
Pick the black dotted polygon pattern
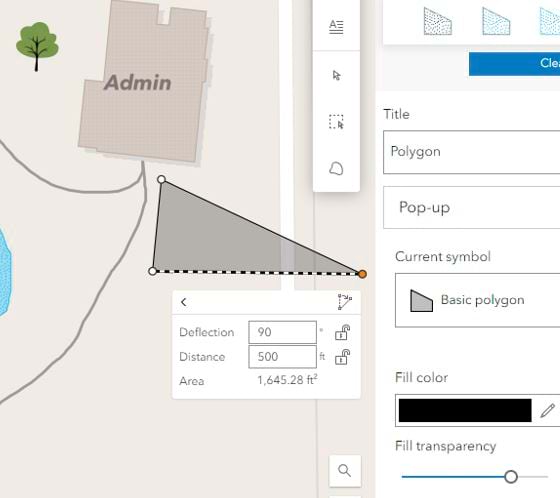[x=438, y=22]
